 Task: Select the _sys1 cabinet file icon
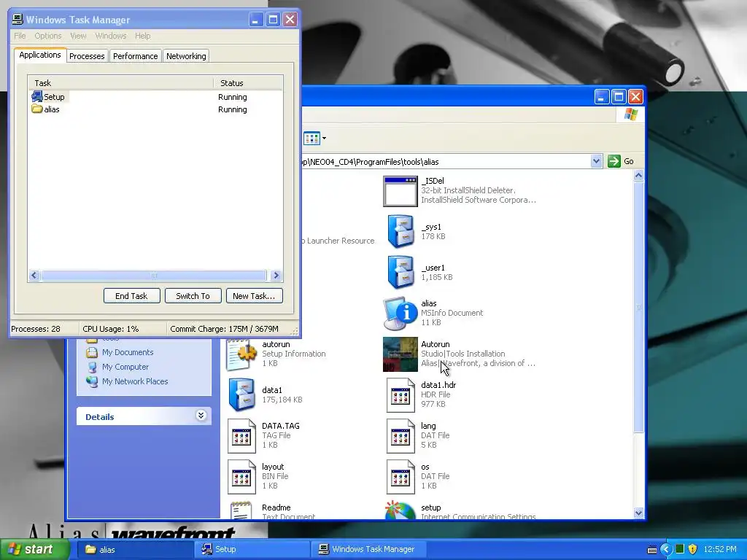point(400,231)
